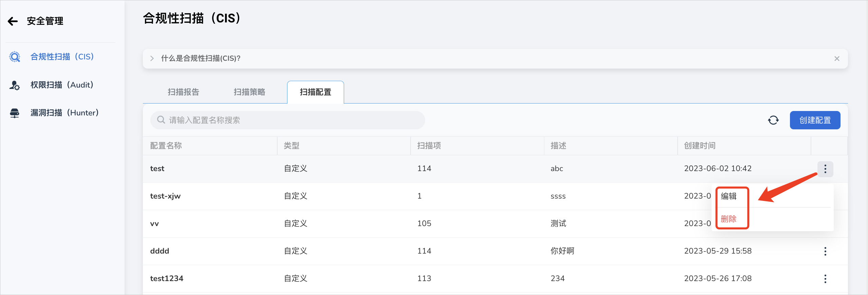Choose 删除 from the dropdown menu

(729, 219)
